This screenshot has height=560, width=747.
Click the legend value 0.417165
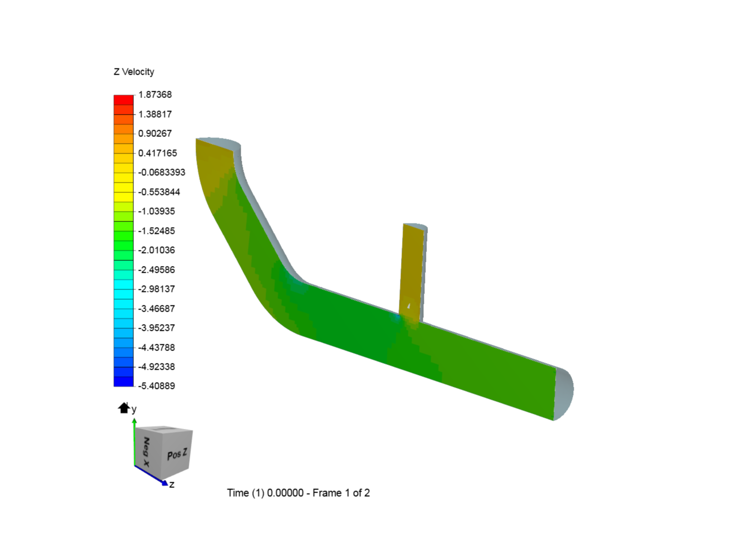point(157,153)
